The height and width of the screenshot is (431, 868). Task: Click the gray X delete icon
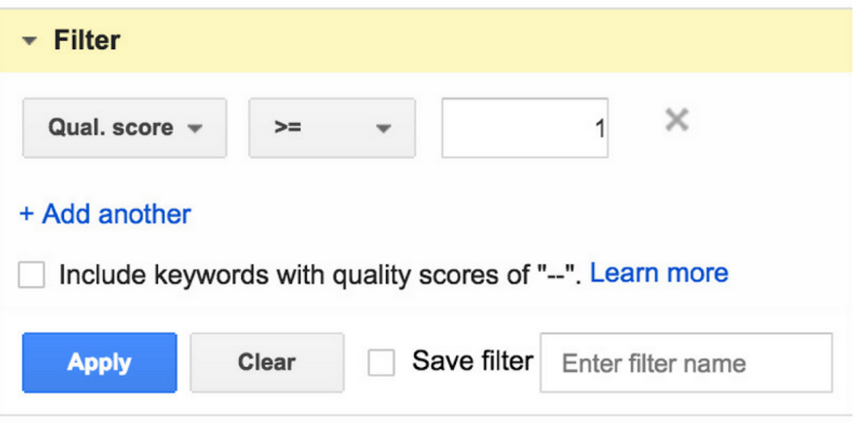point(677,120)
